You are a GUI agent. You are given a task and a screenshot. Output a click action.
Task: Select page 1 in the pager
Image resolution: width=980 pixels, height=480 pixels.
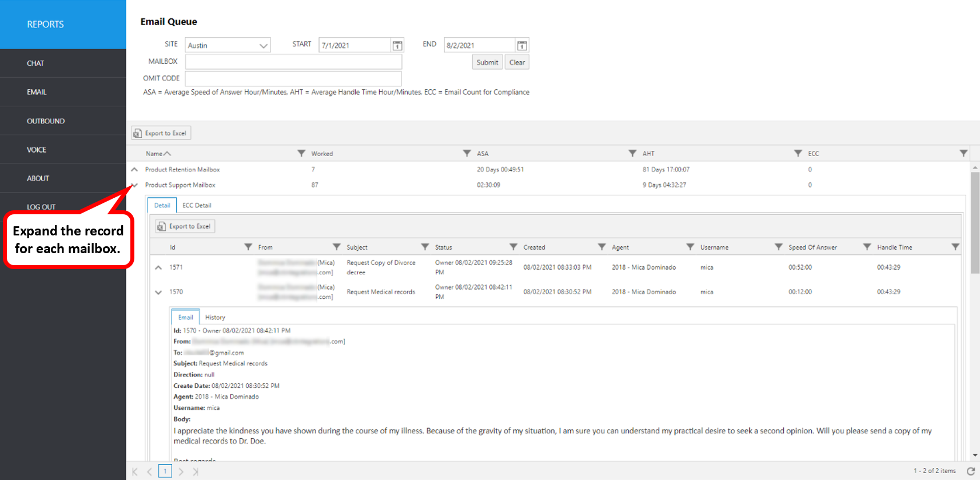pos(165,471)
